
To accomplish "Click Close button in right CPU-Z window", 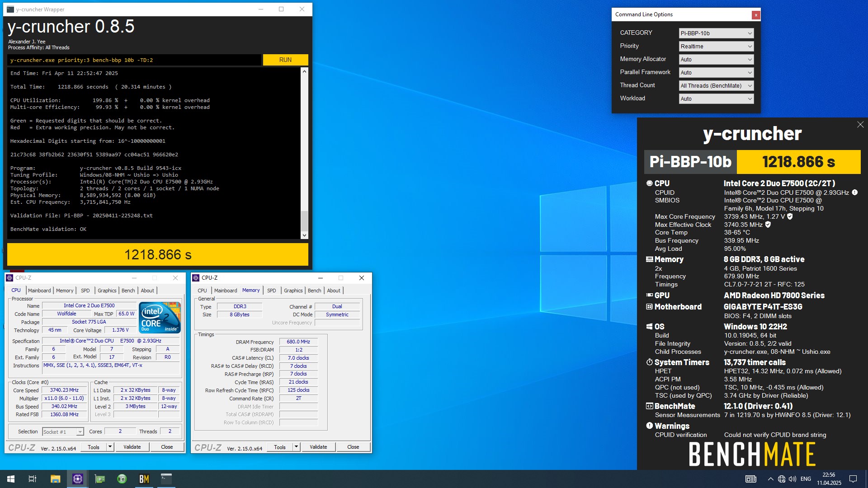I will click(353, 447).
